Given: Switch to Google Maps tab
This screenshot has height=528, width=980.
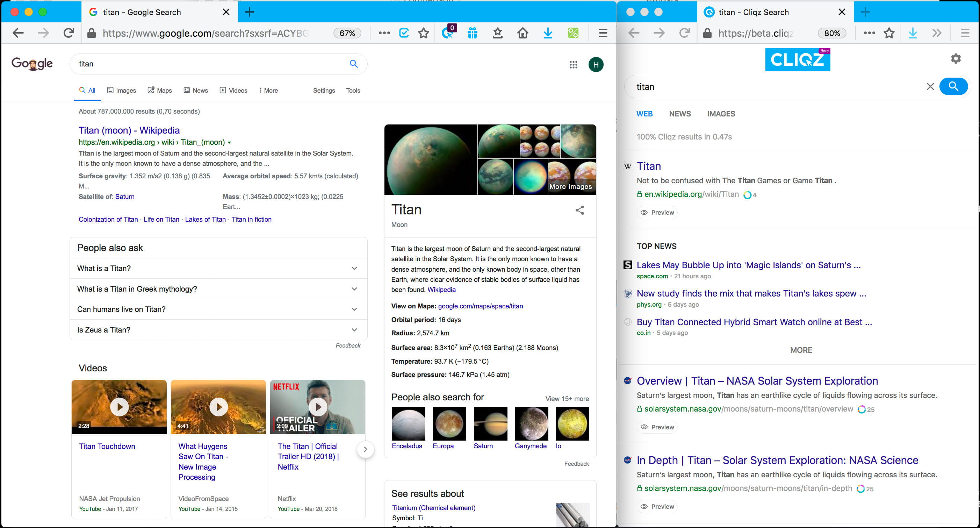Looking at the screenshot, I should point(160,91).
